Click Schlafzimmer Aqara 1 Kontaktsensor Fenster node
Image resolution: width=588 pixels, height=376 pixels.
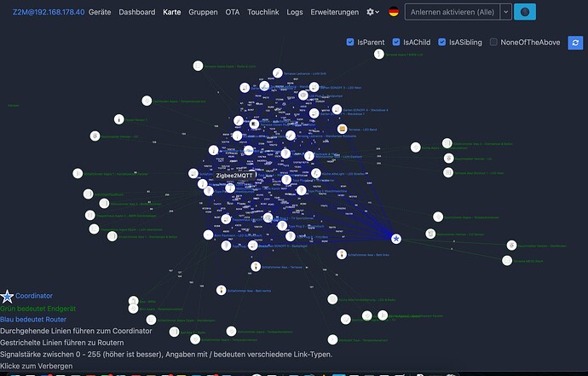point(78,173)
